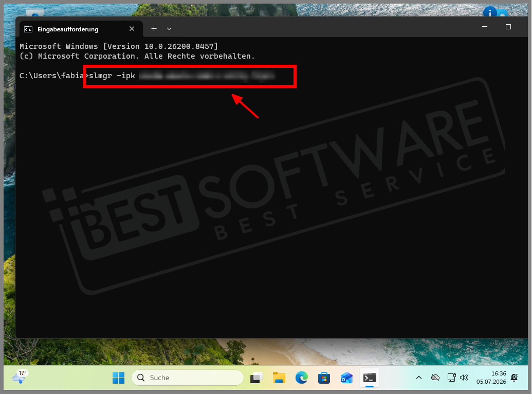Click the slmgr -ipk command line
Screen dimensions: 532x394
pos(147,76)
